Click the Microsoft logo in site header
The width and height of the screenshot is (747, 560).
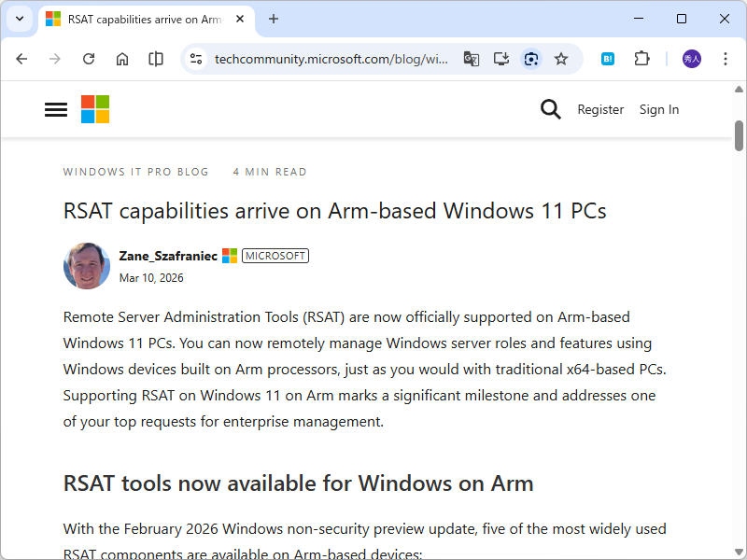click(95, 109)
